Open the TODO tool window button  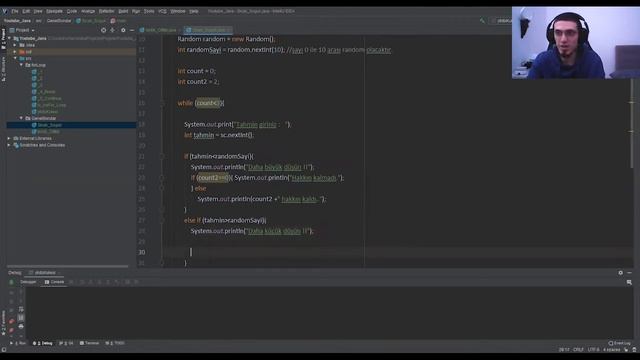[115, 343]
